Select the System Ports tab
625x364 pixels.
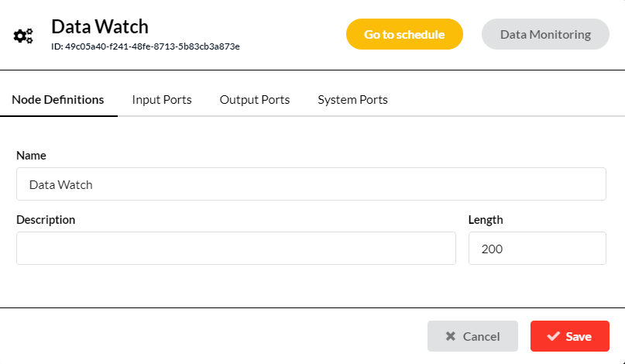coord(352,100)
